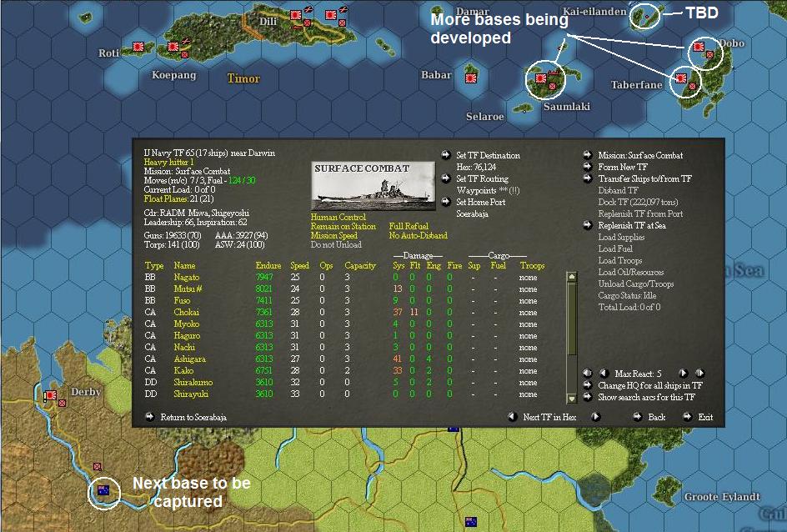Increase Max React by one step
787x532 pixels.
pos(683,374)
